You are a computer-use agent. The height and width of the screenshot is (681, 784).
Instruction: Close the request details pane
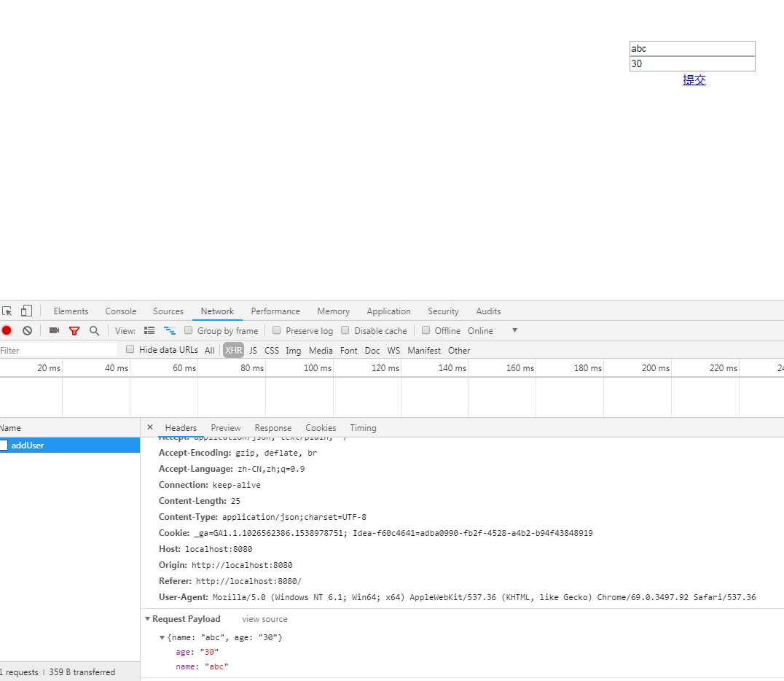[150, 427]
